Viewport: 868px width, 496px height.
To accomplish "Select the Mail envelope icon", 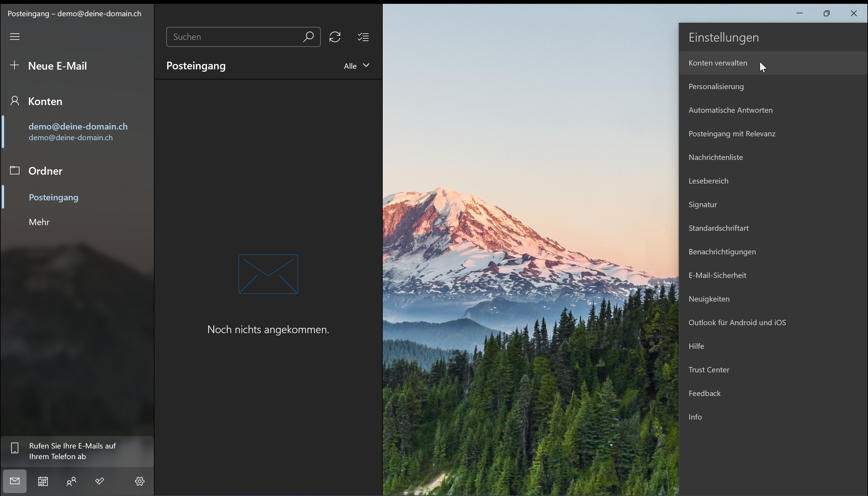I will click(x=15, y=481).
